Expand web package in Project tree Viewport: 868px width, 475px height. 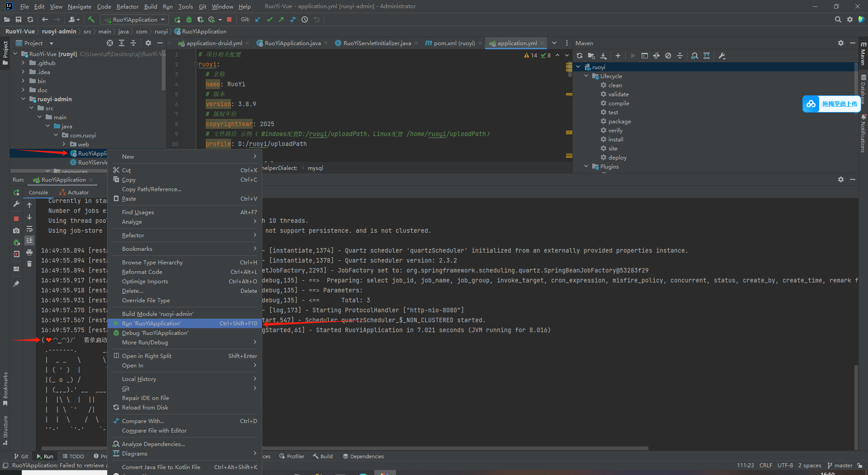(64, 144)
